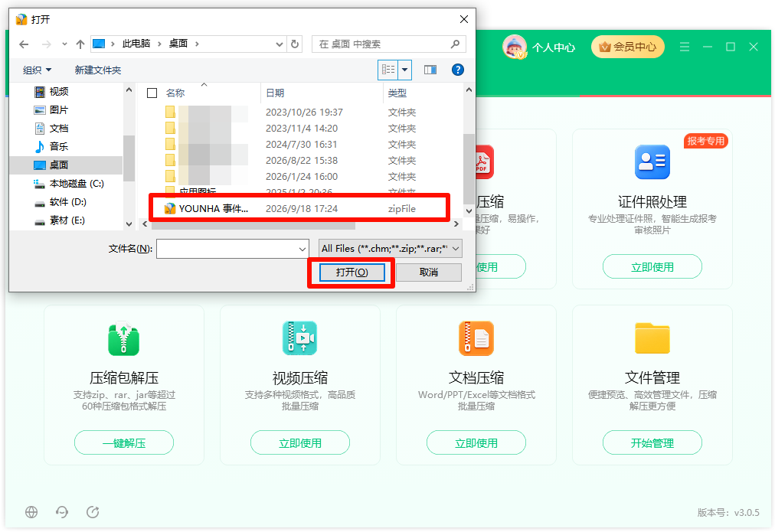Open 本地磁盘 (C:) drive
The height and width of the screenshot is (532, 775).
pyautogui.click(x=69, y=184)
